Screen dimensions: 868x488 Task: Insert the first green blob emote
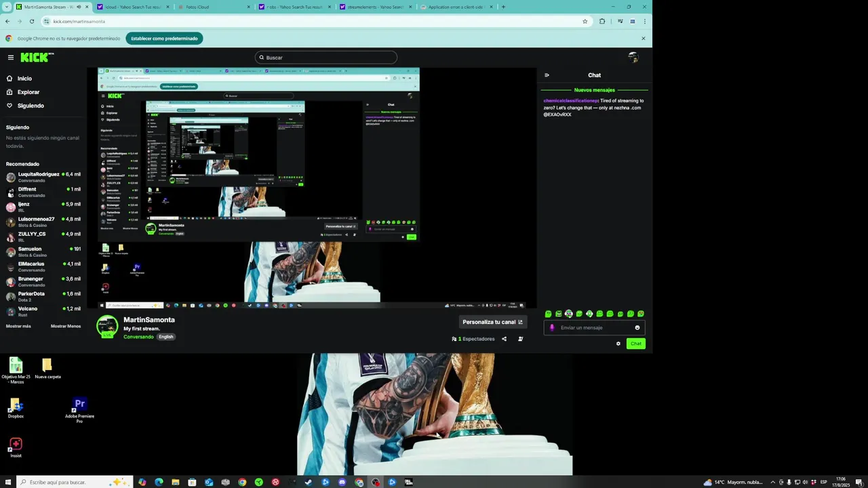click(548, 314)
